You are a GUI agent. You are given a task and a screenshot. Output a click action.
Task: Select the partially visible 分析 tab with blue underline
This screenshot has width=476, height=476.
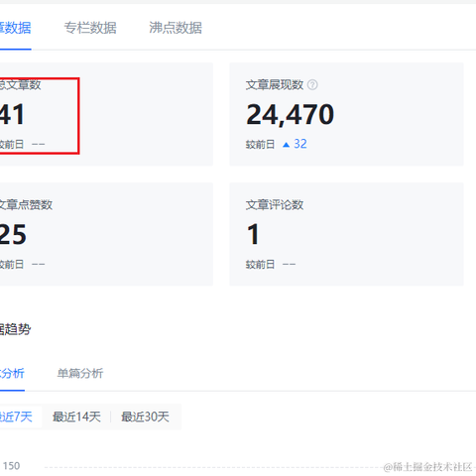click(12, 373)
